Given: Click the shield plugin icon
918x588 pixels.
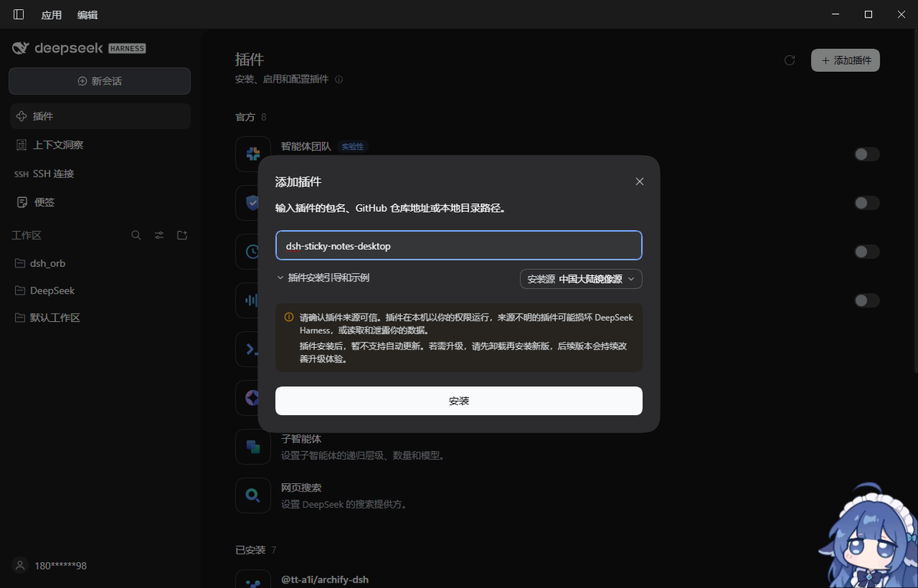Looking at the screenshot, I should point(248,203).
